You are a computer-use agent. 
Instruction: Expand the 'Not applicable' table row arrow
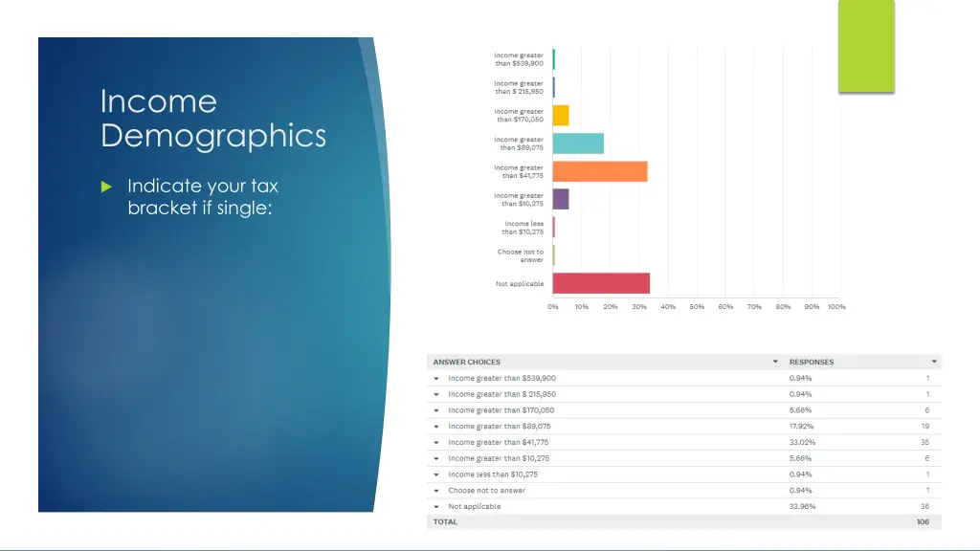436,507
